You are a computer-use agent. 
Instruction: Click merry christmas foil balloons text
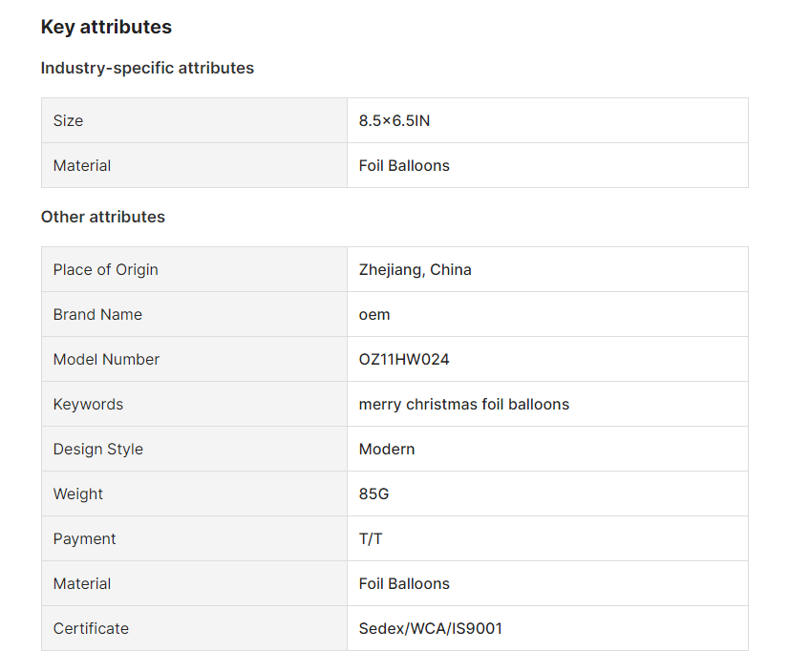point(464,404)
